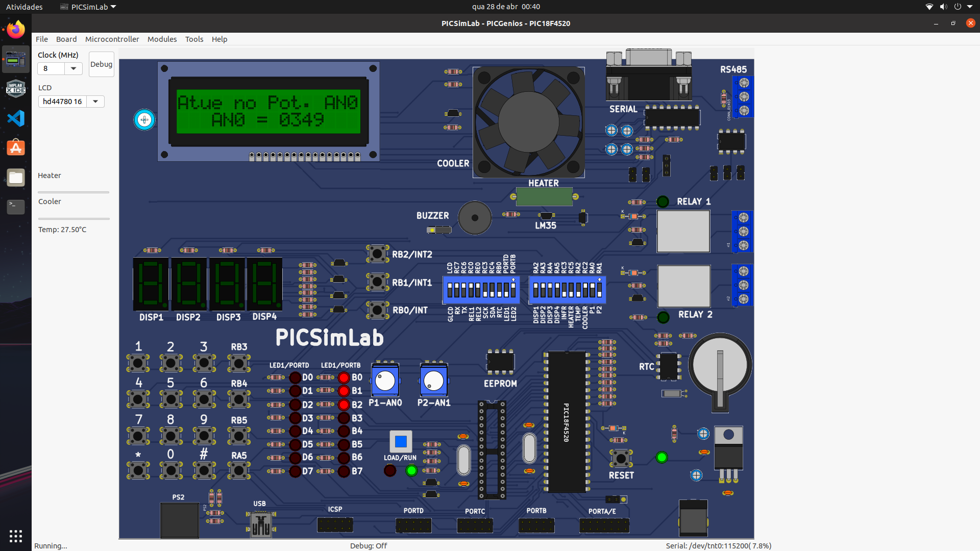
Task: Hit the RESET button on the board
Action: click(x=621, y=459)
